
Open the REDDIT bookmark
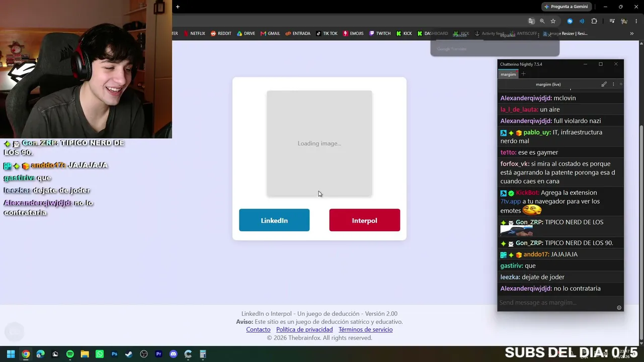(x=221, y=34)
